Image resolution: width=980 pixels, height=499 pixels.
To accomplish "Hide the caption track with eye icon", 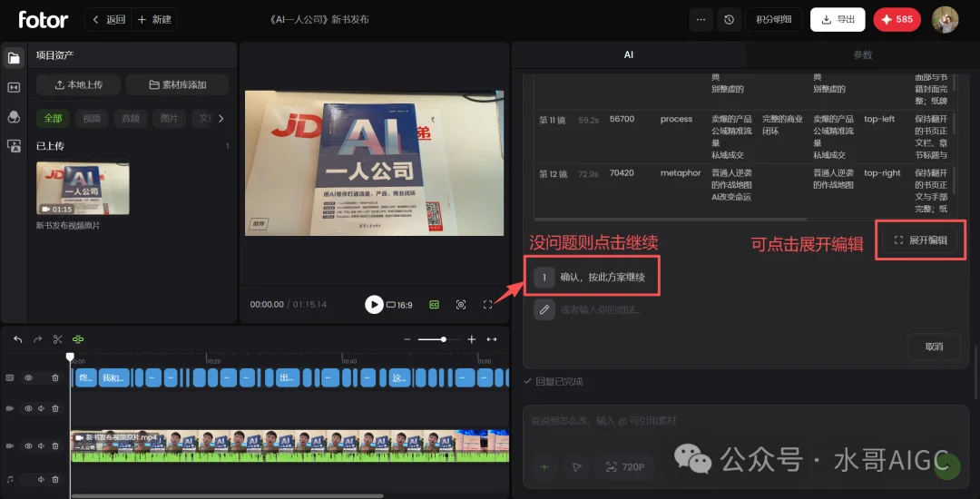I will tap(28, 377).
